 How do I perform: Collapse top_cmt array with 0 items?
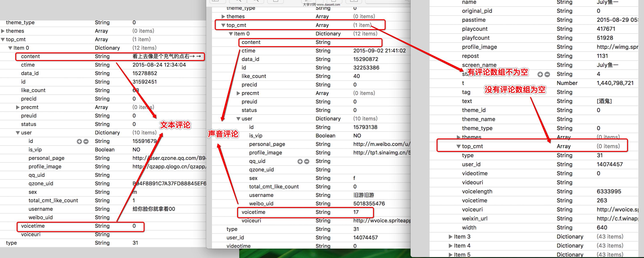458,146
